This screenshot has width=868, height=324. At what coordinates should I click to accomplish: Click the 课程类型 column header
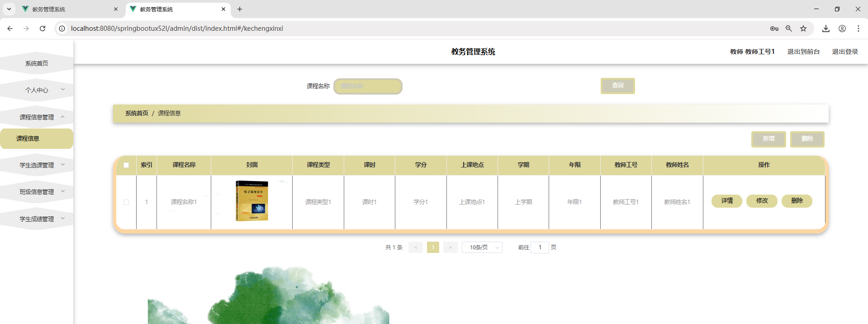point(318,165)
